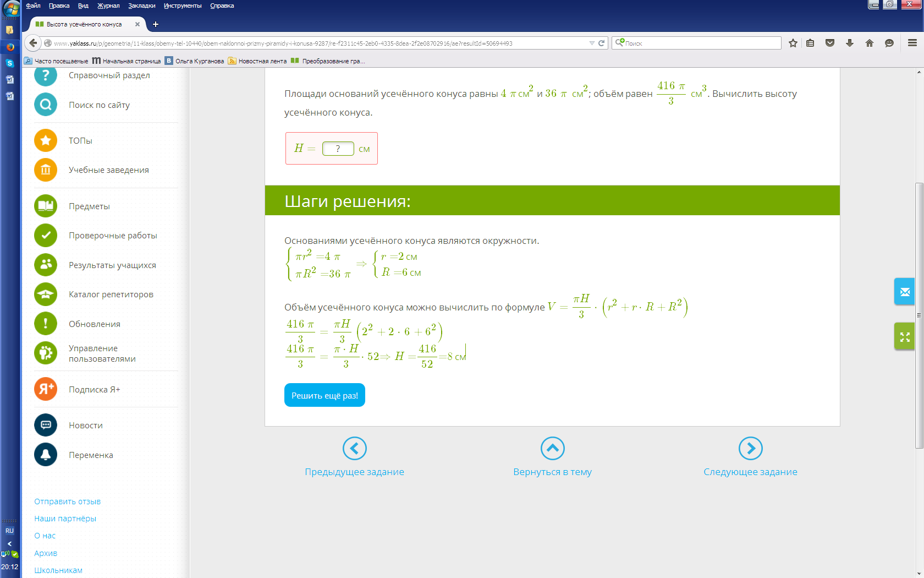
Task: Open the blue envelope feedback button
Action: tap(905, 292)
